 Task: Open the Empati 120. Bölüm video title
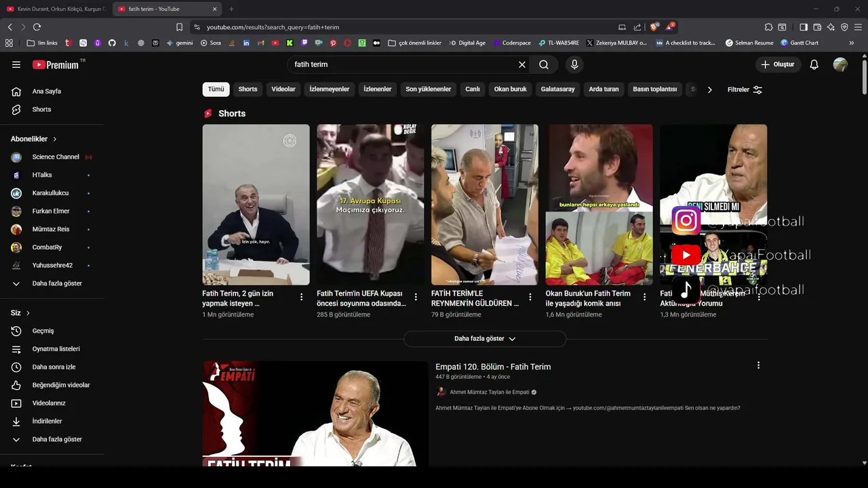tap(493, 367)
